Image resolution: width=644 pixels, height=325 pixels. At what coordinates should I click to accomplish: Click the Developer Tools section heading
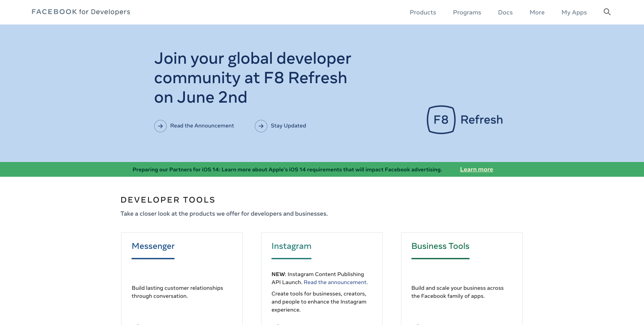[168, 200]
